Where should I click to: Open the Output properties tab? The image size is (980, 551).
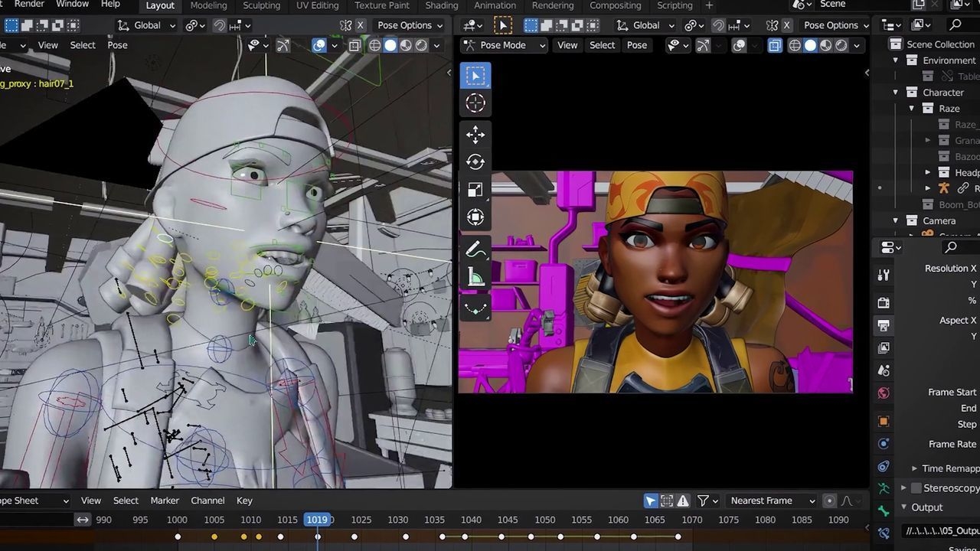point(884,326)
